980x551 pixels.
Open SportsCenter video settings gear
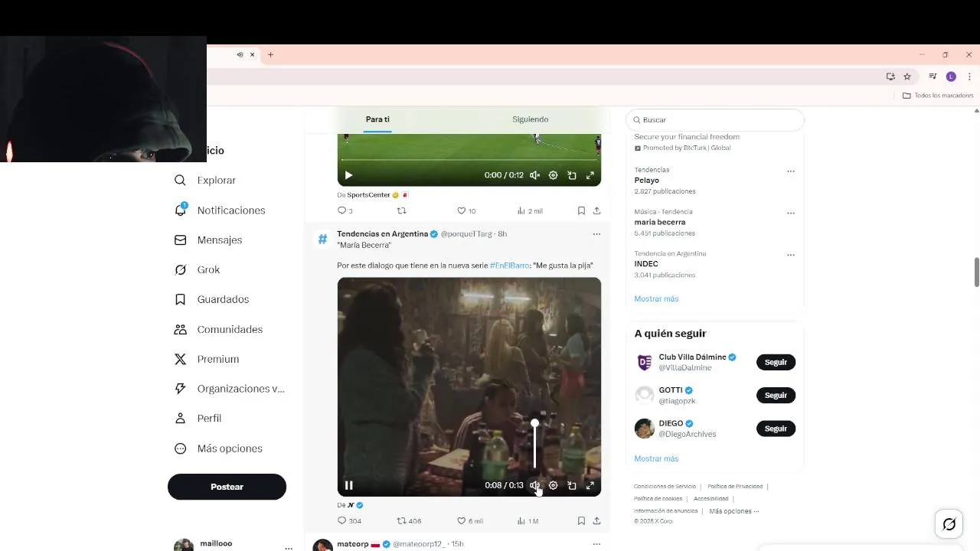coord(553,175)
